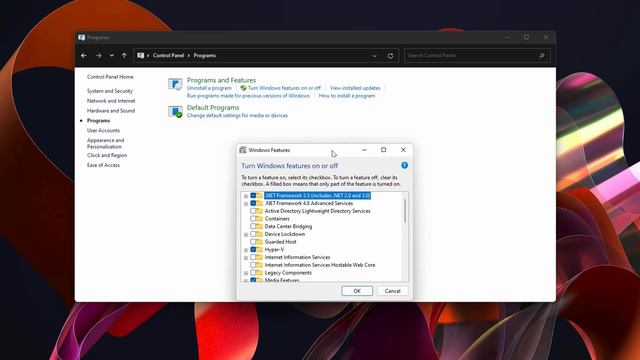Open Hardware and Sound category

[x=111, y=111]
